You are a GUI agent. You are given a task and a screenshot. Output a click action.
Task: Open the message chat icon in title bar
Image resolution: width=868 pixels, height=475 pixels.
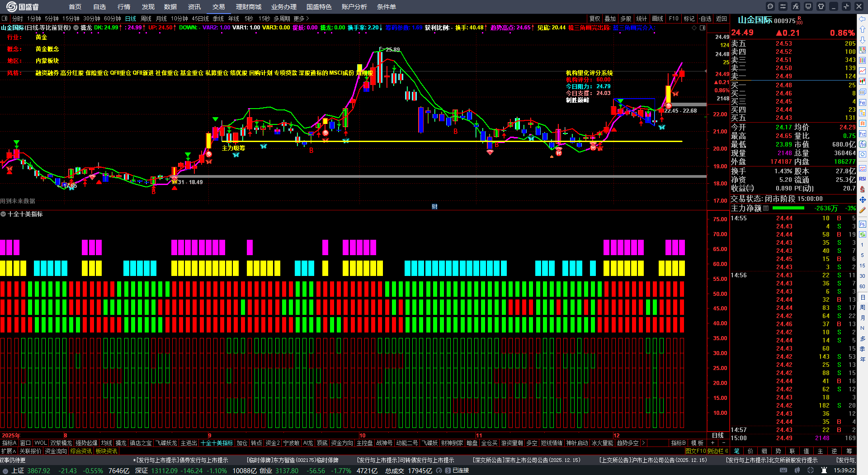point(770,6)
